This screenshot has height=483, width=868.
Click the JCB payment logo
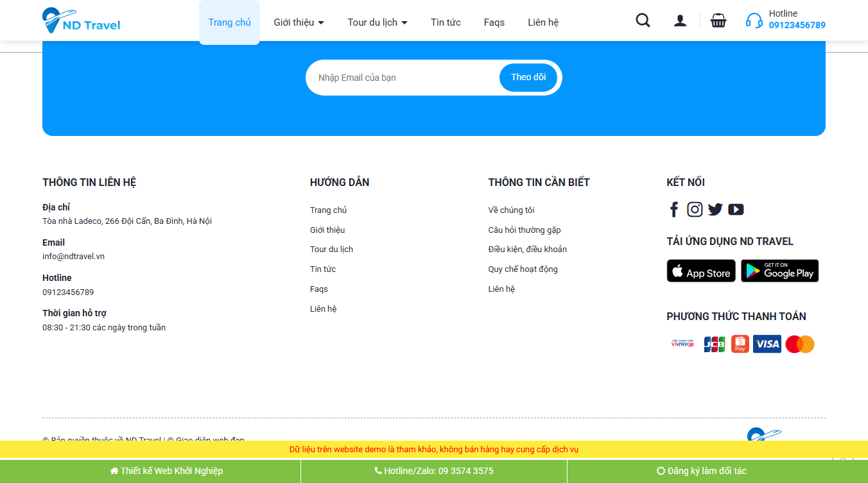[714, 344]
